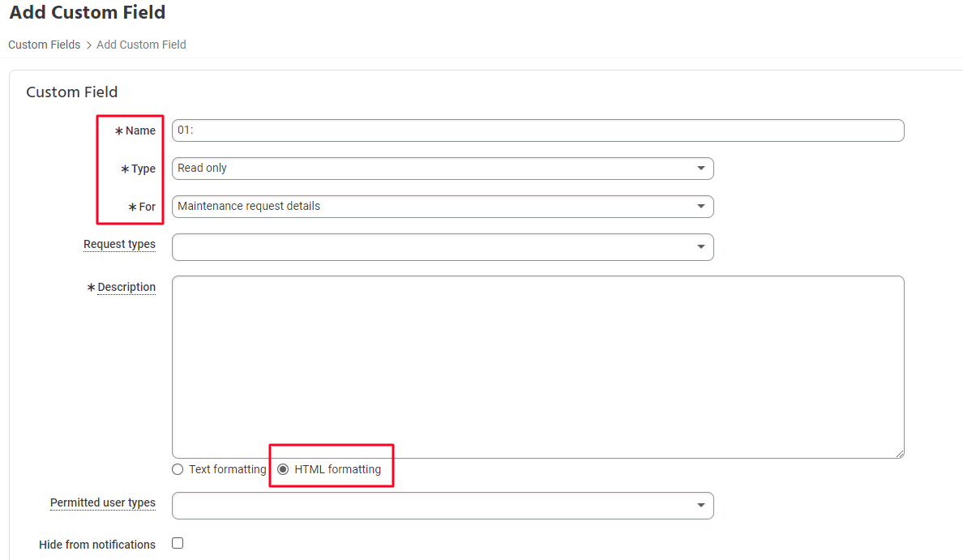This screenshot has width=963, height=560.
Task: Click the underlined Permitted user types label
Action: point(103,502)
